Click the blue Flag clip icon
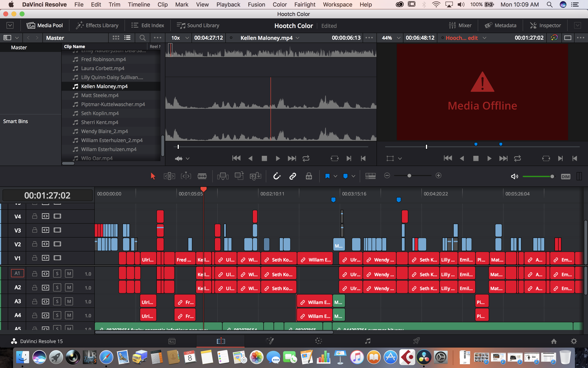Image resolution: width=588 pixels, height=368 pixels. click(x=327, y=176)
